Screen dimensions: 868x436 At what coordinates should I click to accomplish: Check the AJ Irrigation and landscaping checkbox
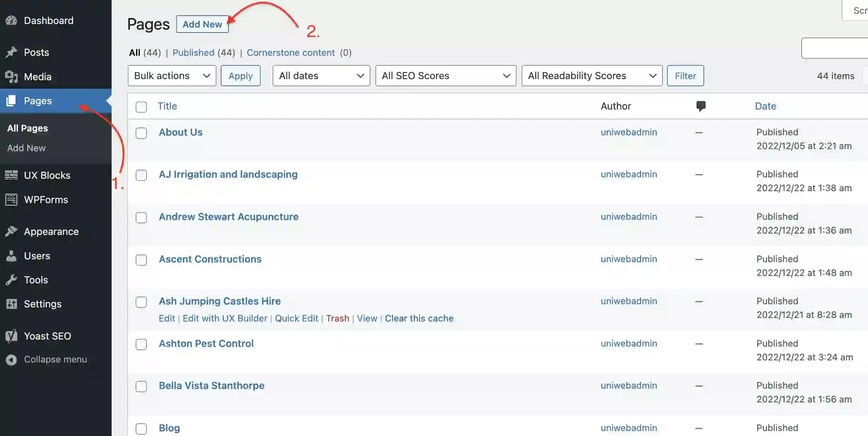tap(141, 175)
